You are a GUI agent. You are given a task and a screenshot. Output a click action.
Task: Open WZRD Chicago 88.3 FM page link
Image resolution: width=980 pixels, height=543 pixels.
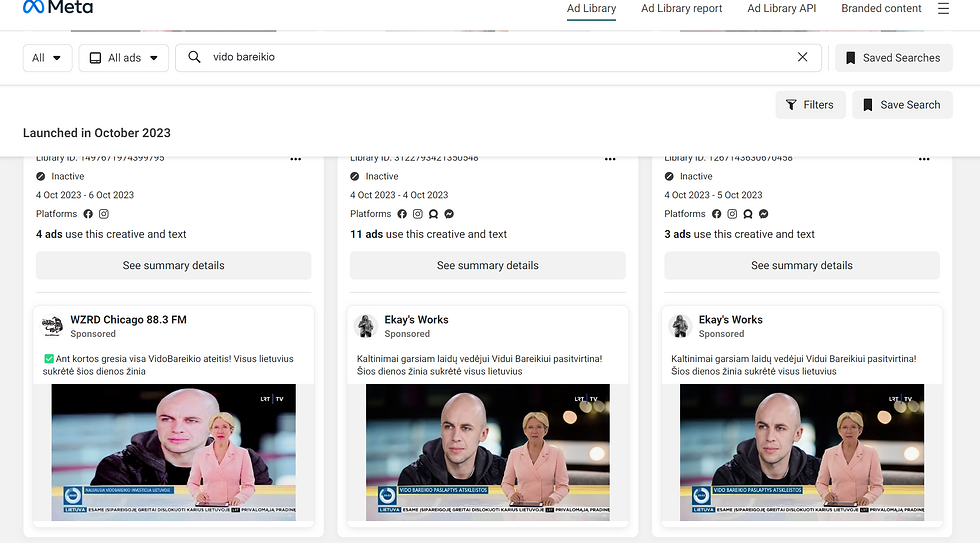[128, 319]
